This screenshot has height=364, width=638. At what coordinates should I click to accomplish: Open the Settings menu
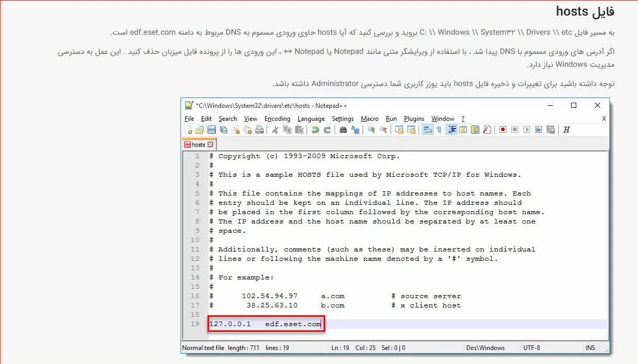coord(342,119)
